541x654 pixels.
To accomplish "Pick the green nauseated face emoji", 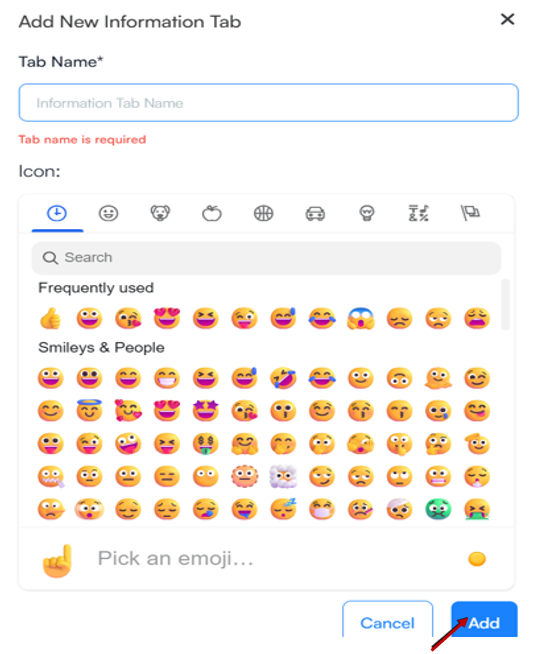I will (x=438, y=509).
